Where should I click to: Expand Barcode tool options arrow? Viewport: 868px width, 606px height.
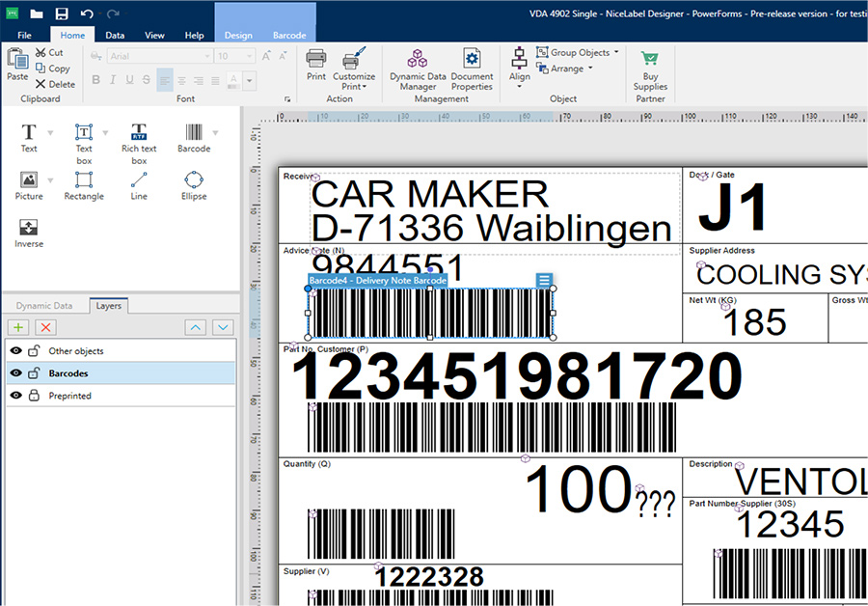pos(215,133)
